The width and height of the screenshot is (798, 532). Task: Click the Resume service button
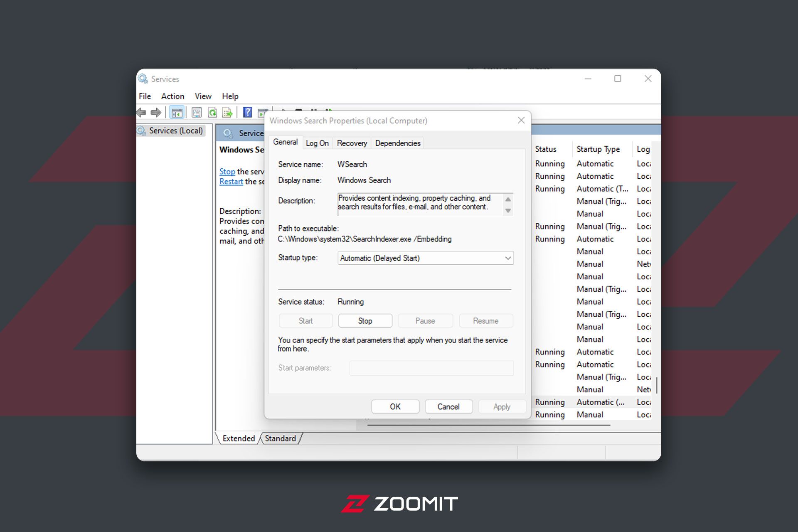486,320
